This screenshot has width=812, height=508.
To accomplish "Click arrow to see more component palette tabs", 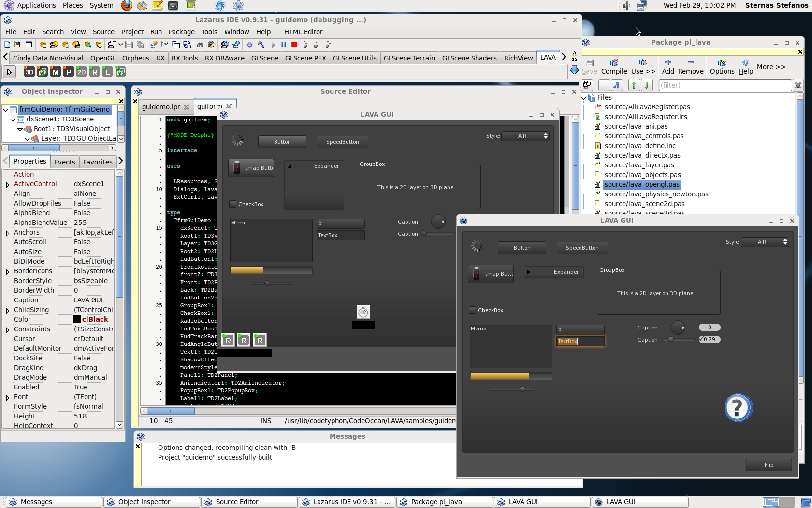I will tap(564, 57).
